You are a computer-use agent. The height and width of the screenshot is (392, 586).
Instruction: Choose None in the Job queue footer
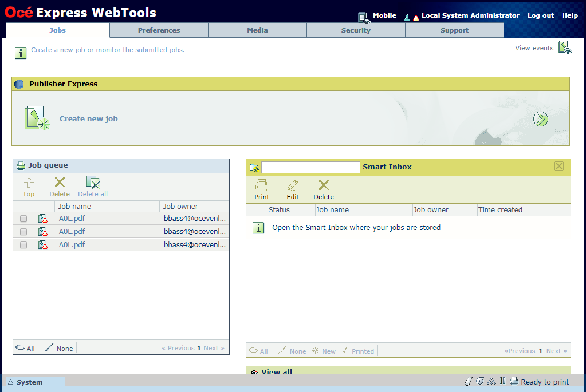click(x=59, y=348)
